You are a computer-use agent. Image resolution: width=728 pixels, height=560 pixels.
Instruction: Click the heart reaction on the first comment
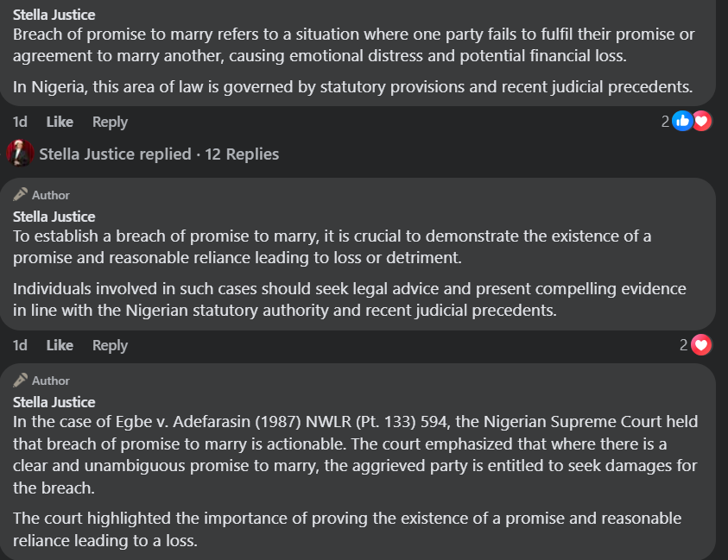[702, 122]
